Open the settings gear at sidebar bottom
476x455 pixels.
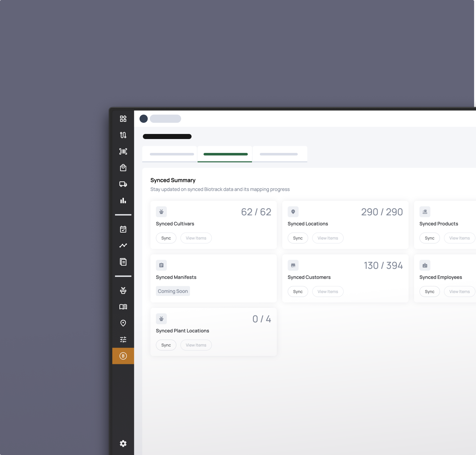click(x=123, y=444)
